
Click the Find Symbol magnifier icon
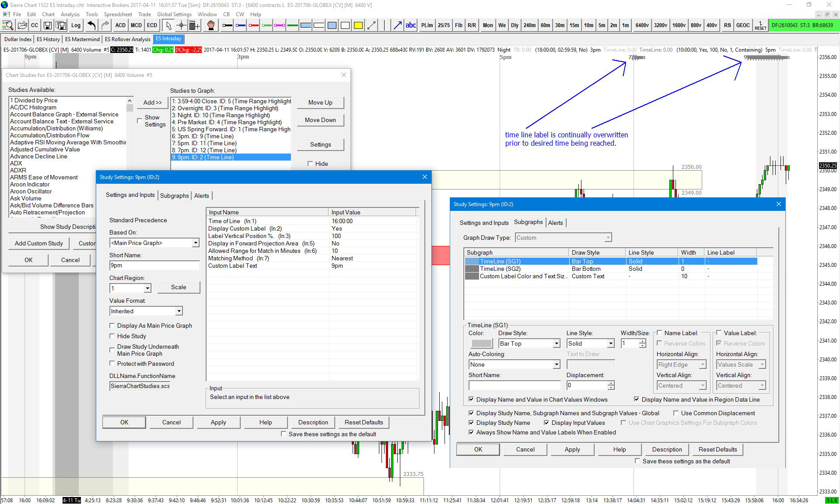[7, 25]
